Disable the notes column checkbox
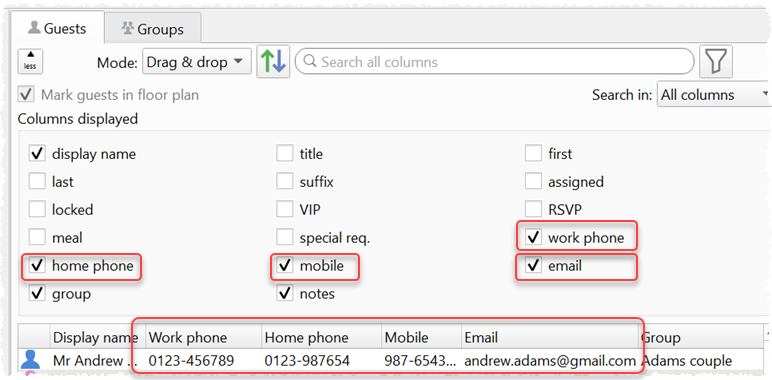Viewport: 772px width, 380px height. pos(284,294)
